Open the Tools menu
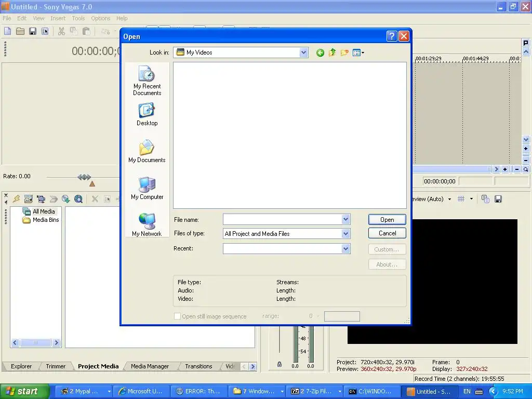The height and width of the screenshot is (399, 532). coord(78,18)
